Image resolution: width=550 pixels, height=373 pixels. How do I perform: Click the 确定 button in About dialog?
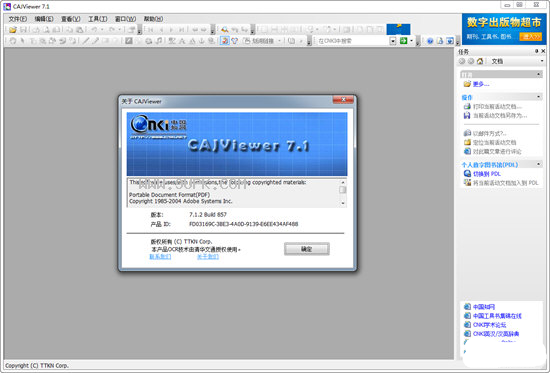tap(307, 249)
